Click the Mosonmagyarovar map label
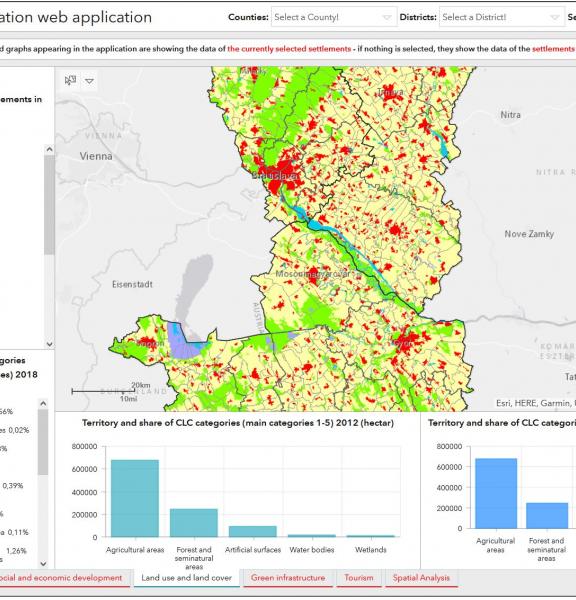 313,274
